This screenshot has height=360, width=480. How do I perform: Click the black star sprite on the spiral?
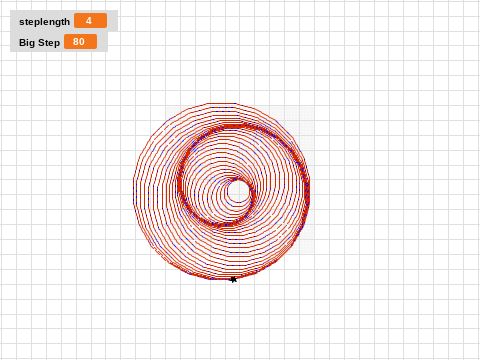(234, 279)
